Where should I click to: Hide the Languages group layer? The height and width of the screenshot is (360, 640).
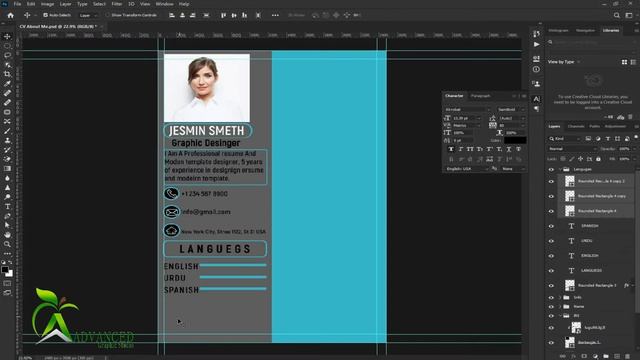coord(551,169)
